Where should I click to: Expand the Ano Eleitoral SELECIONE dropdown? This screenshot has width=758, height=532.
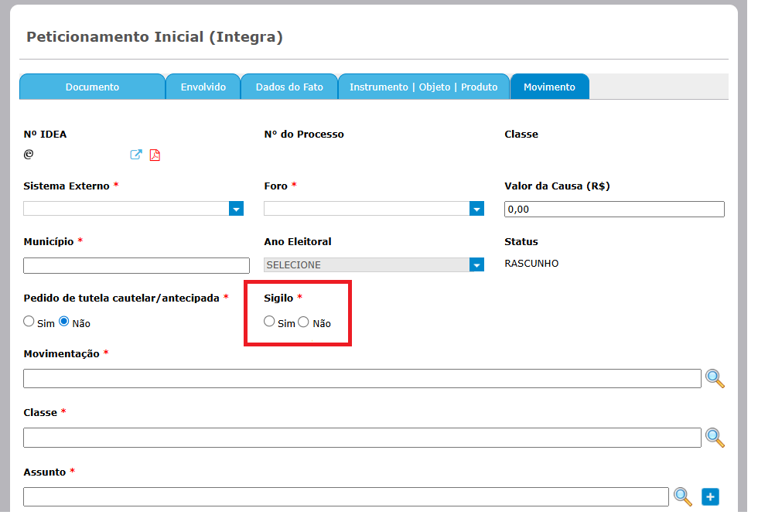point(476,265)
